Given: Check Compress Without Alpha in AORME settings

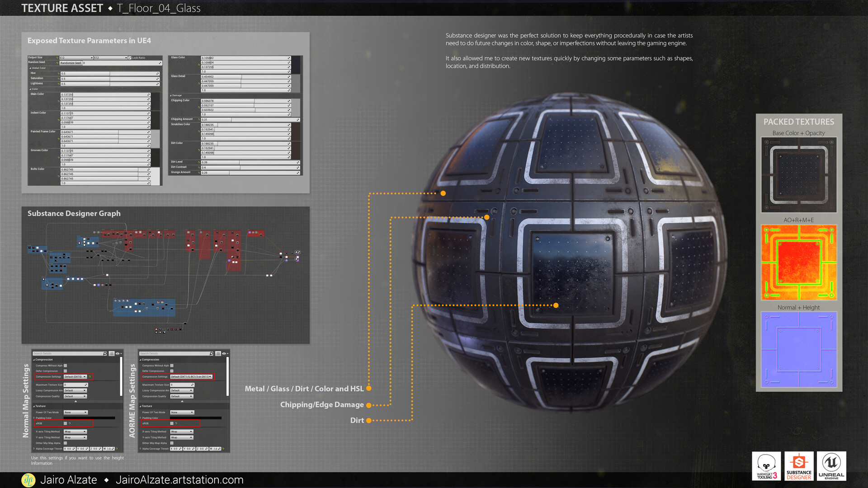Looking at the screenshot, I should pos(171,366).
